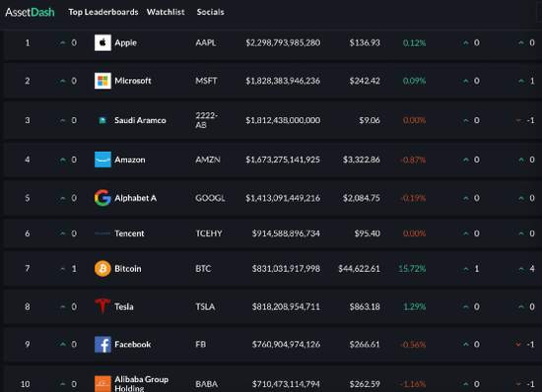Image resolution: width=542 pixels, height=392 pixels.
Task: Click the Microsoft logo icon
Action: tap(102, 81)
